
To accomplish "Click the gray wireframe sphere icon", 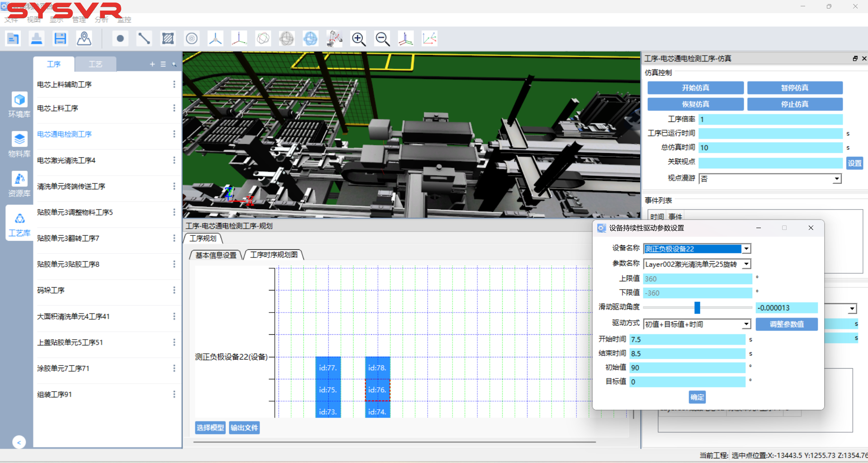I will click(x=287, y=39).
